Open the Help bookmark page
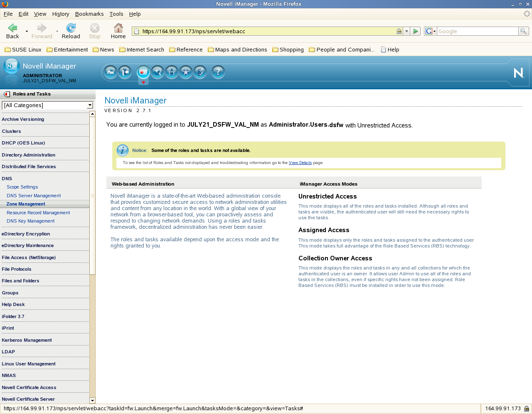Screen dimensions: 532x414 390,49
